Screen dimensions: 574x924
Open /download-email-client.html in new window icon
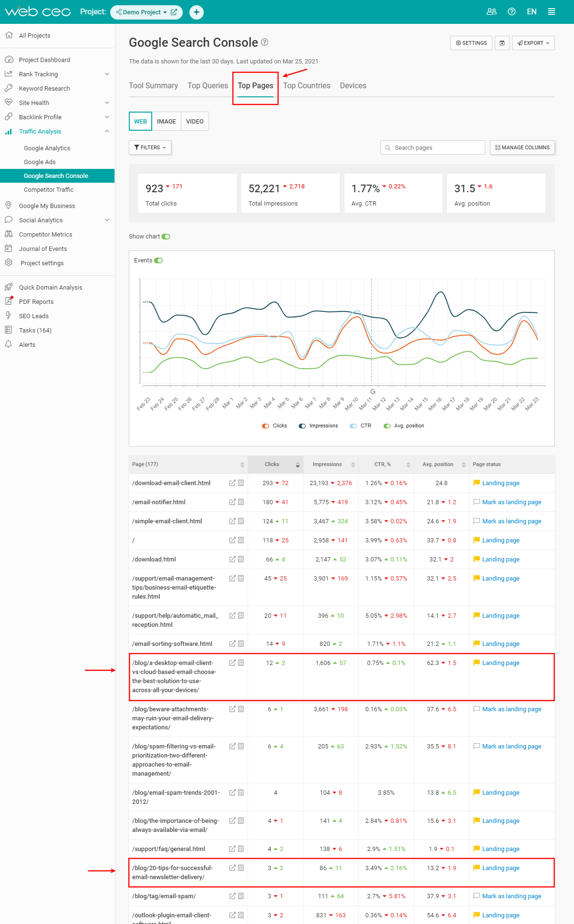[x=232, y=483]
